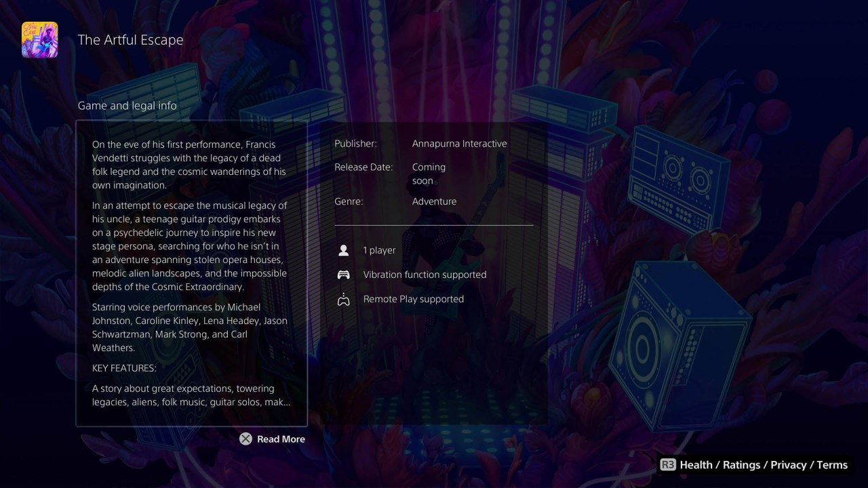868x488 pixels.
Task: Click the Adventure genre value
Action: pos(434,201)
